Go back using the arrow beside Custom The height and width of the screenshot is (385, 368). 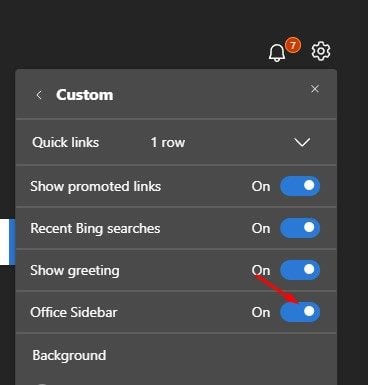[x=39, y=95]
